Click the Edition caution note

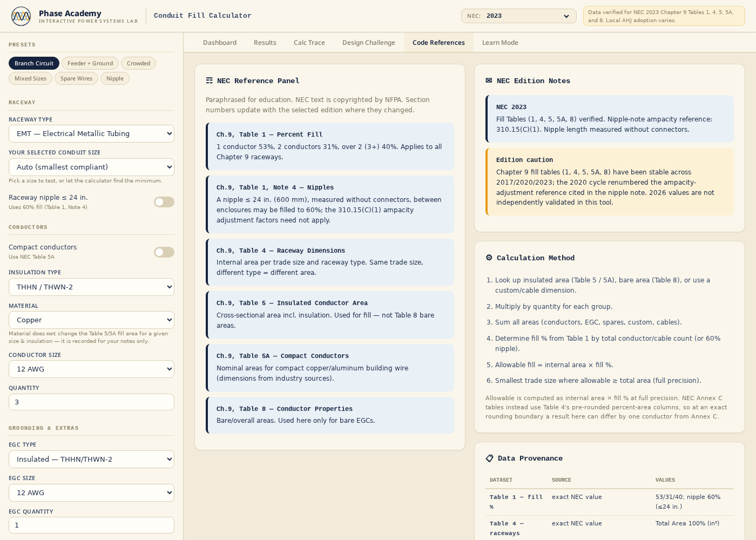tap(610, 181)
